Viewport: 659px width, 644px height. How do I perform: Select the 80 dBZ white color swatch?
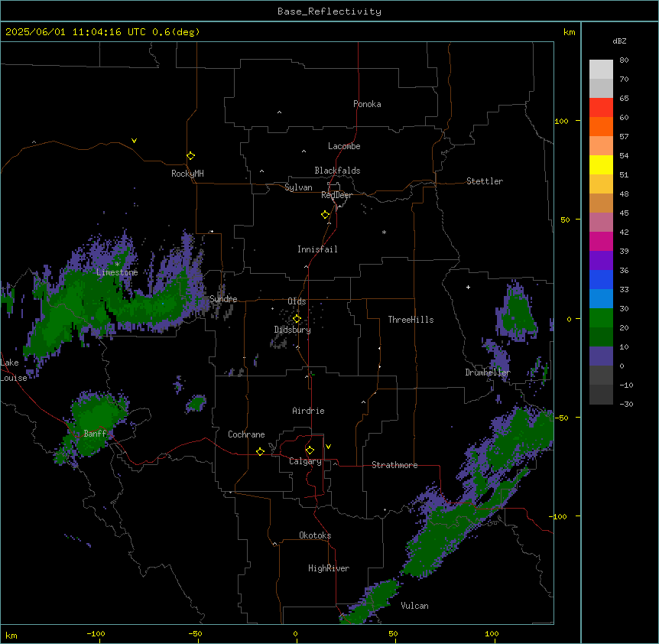601,69
